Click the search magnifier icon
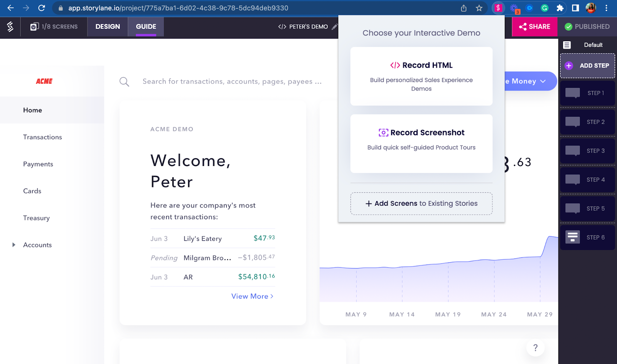This screenshot has width=617, height=364. [x=124, y=82]
